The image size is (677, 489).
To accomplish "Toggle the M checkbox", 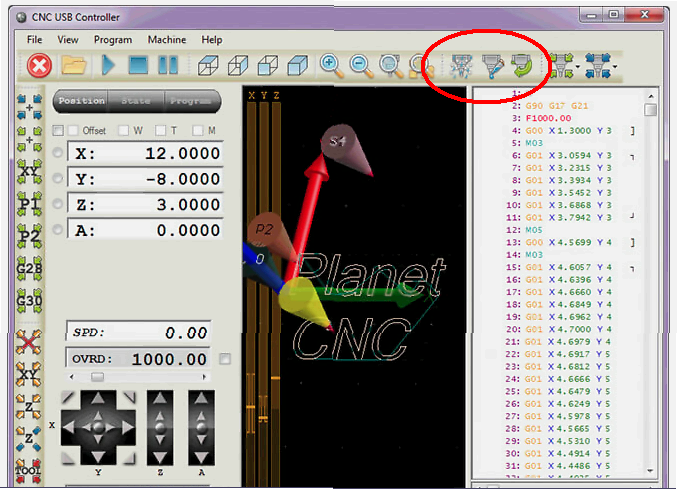I will coord(198,130).
